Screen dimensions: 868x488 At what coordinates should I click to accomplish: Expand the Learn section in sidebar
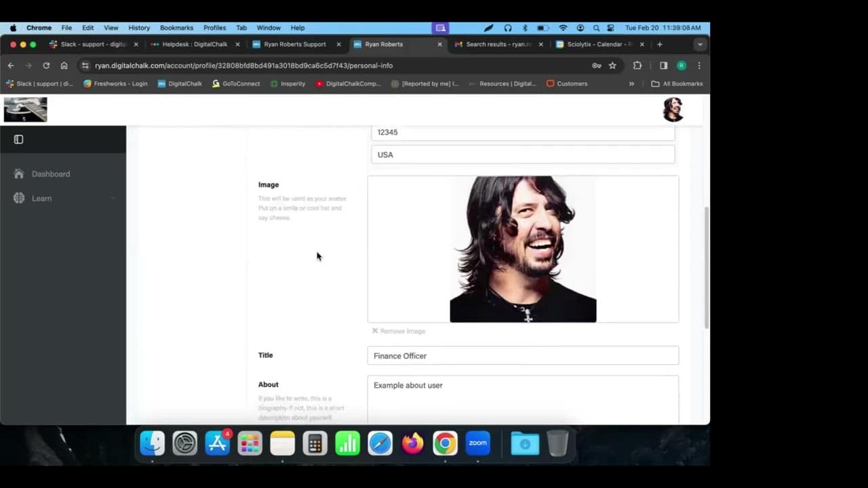click(x=64, y=199)
